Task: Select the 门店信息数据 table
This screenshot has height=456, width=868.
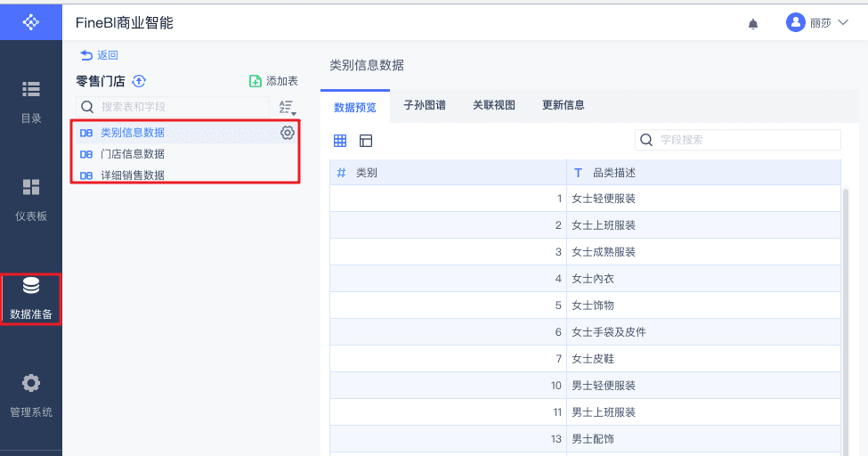Action: [132, 154]
